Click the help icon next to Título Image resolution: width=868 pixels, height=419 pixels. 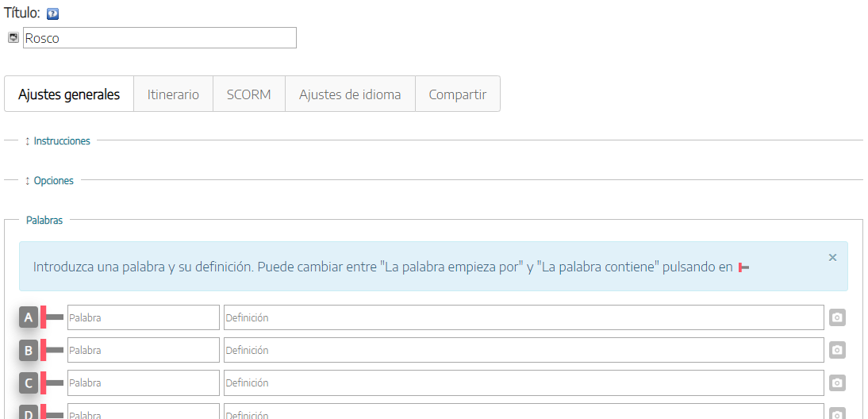53,14
